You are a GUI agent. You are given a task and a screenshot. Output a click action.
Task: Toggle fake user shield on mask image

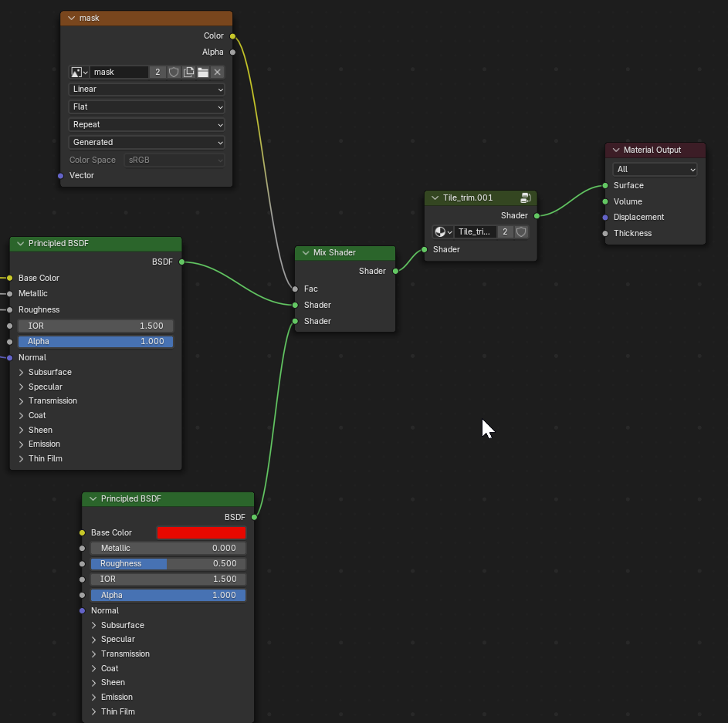pyautogui.click(x=174, y=72)
